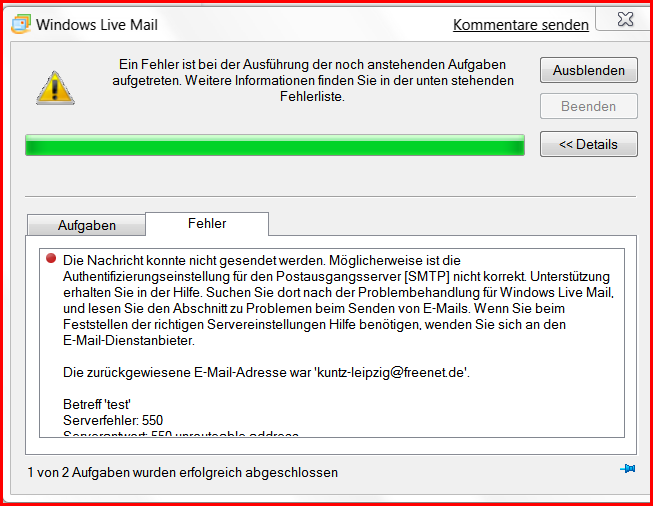This screenshot has width=653, height=506.
Task: Click the 'Windows Live Mail' title text
Action: [x=97, y=25]
